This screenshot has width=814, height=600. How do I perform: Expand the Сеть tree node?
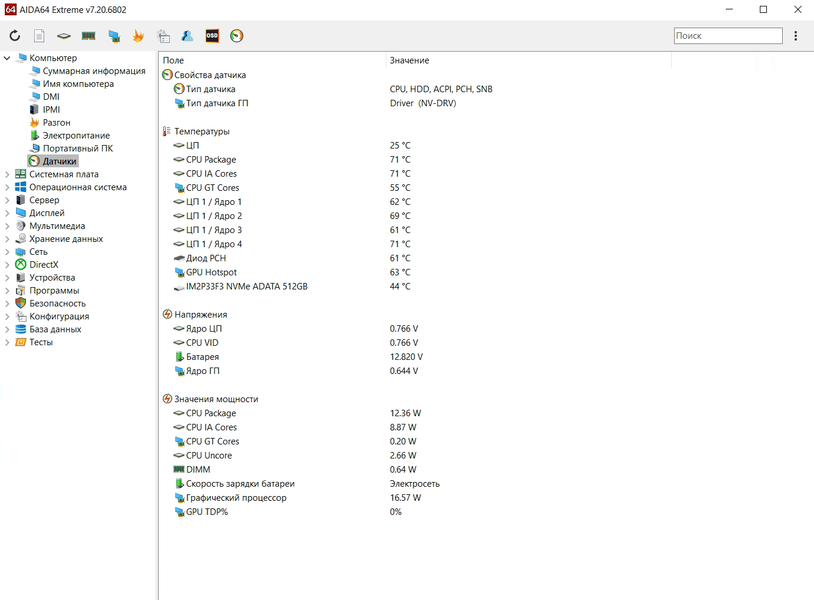coord(7,252)
